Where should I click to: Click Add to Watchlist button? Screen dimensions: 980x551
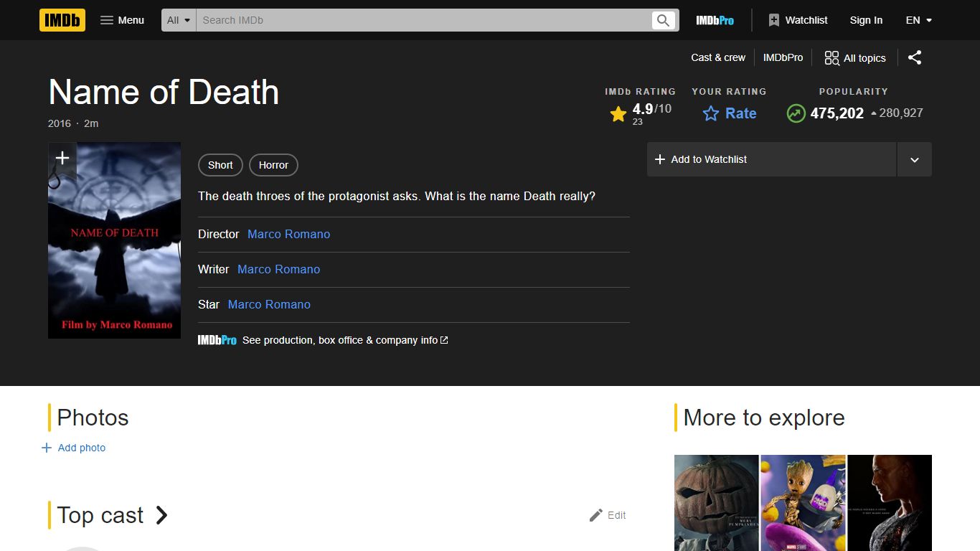click(x=772, y=159)
